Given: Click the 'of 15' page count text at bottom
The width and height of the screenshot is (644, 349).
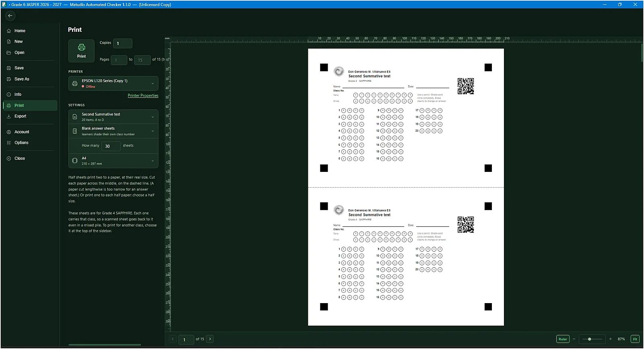Looking at the screenshot, I should 200,339.
